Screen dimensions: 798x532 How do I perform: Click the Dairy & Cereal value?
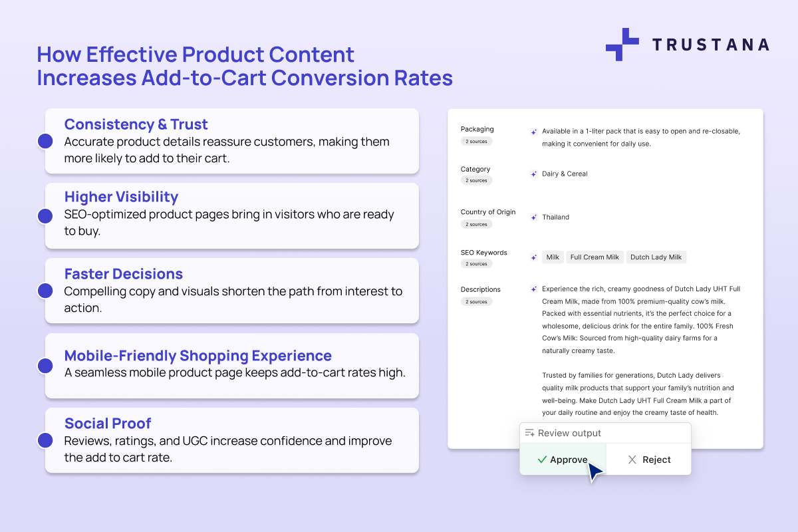pos(565,174)
